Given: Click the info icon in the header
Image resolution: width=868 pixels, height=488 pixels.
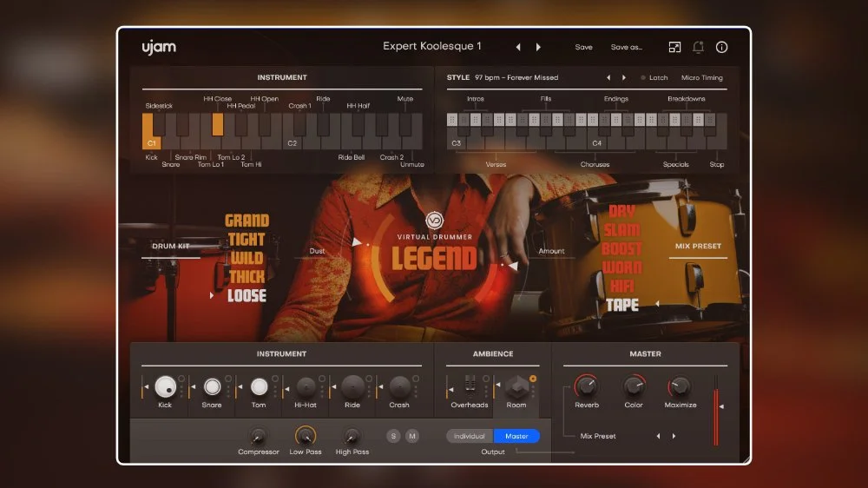Looking at the screenshot, I should coord(721,47).
